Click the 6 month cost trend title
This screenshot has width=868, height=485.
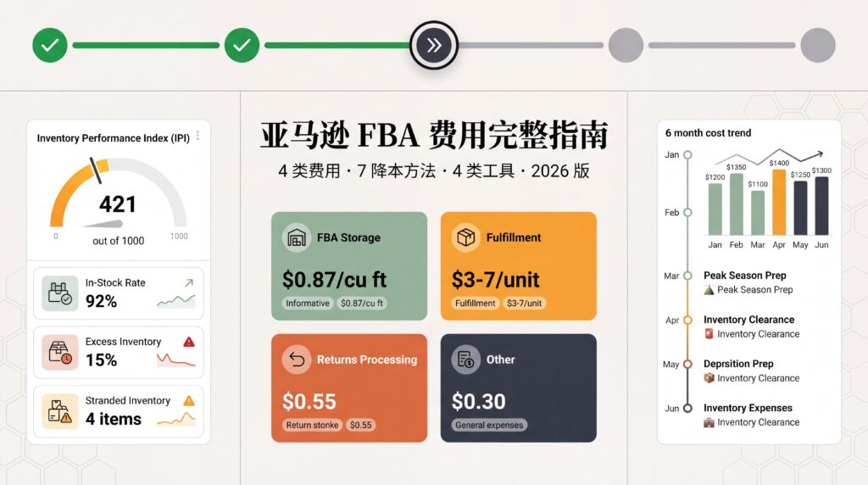[x=708, y=133]
